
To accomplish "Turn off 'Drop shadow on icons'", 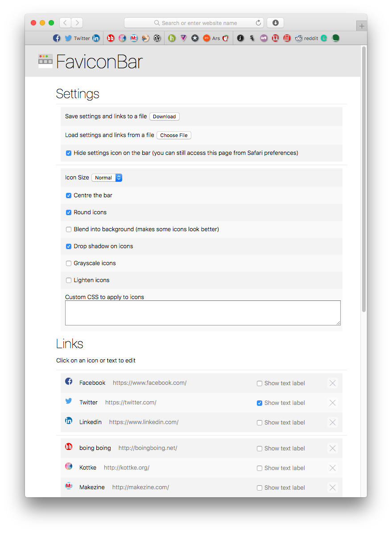I will pos(69,246).
